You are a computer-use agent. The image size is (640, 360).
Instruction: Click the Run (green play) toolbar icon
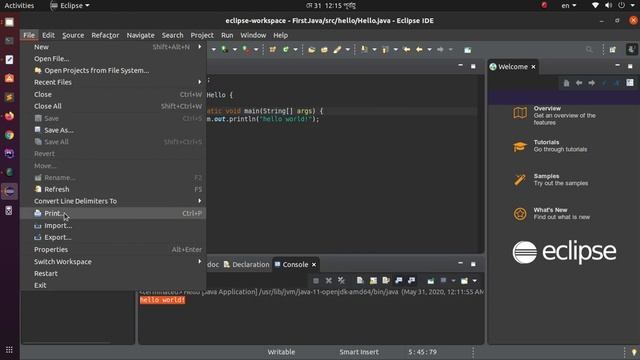point(224,49)
